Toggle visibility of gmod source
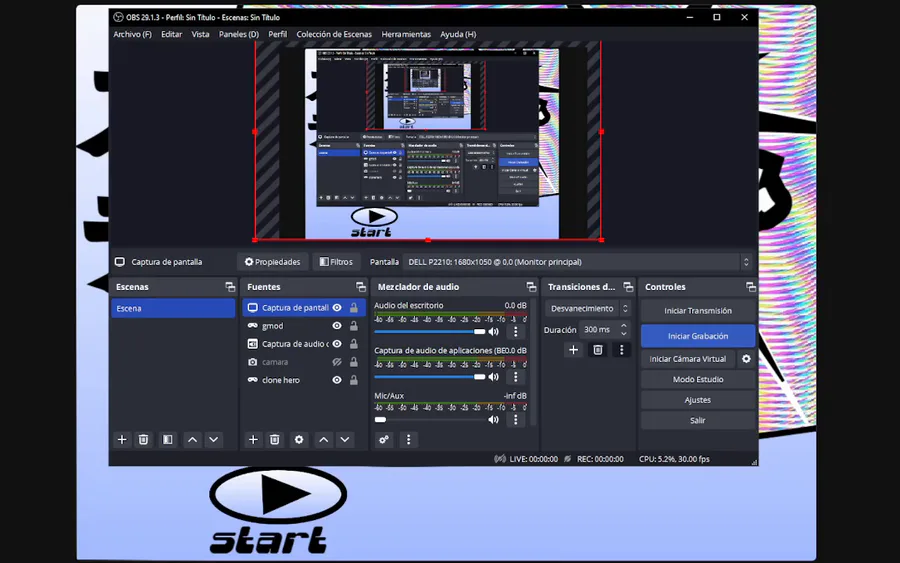This screenshot has height=563, width=900. [337, 326]
